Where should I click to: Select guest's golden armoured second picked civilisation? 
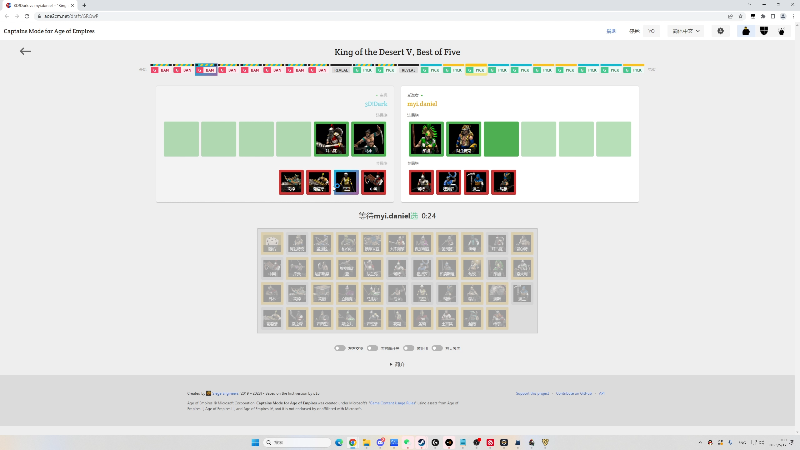pos(463,139)
